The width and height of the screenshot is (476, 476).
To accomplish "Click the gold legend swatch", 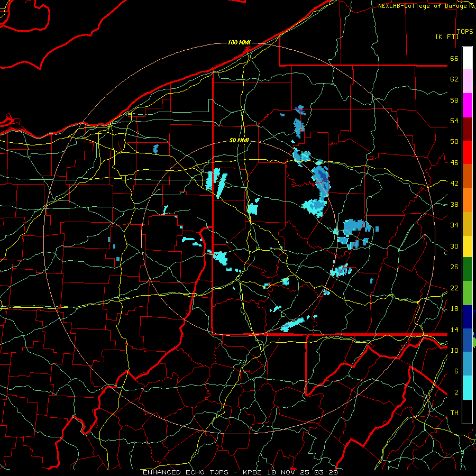I will 467,224.
